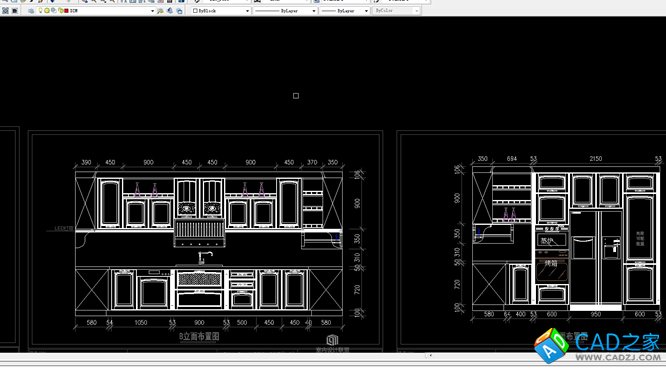This screenshot has width=666, height=370.
Task: Click the small pickbox cursor square
Action: [296, 96]
